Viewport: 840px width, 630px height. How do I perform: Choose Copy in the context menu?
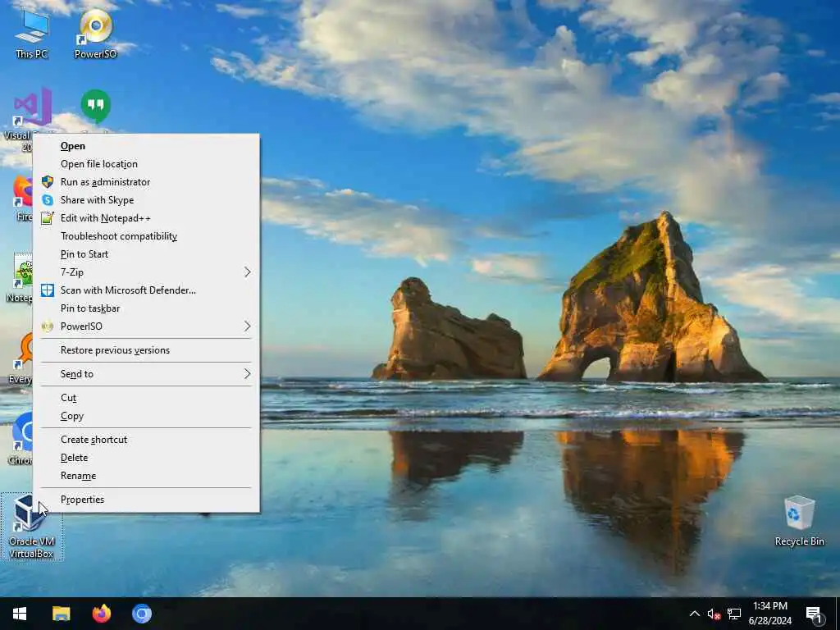point(146,416)
